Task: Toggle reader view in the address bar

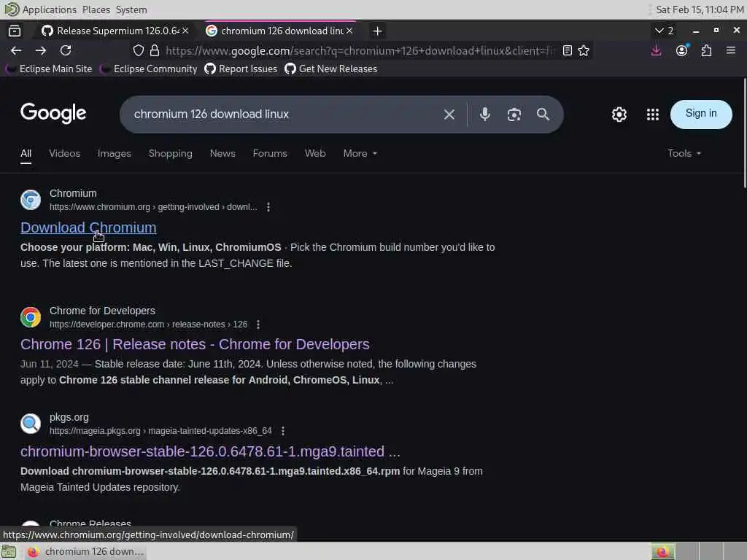Action: coord(567,50)
